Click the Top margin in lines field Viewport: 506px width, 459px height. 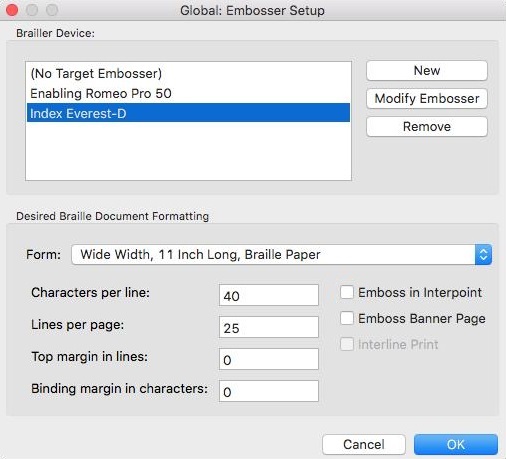269,359
